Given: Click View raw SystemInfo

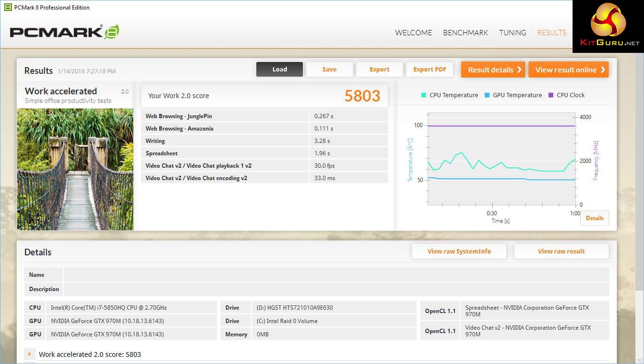Looking at the screenshot, I should click(459, 251).
